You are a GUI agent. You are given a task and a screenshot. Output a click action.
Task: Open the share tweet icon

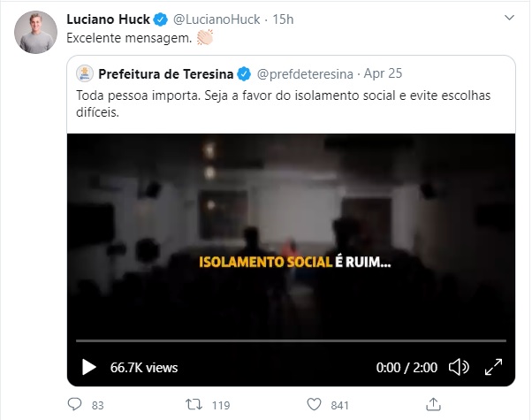(433, 404)
